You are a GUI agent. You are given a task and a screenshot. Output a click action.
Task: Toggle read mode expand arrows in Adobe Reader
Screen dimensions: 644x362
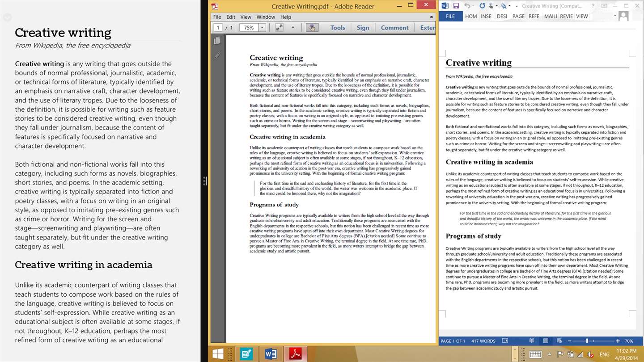tap(280, 27)
